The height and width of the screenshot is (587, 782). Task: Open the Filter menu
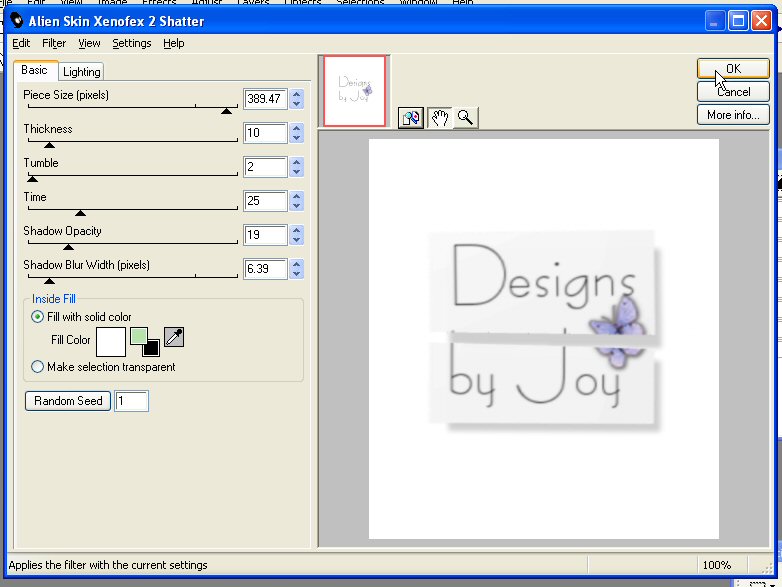(x=54, y=43)
